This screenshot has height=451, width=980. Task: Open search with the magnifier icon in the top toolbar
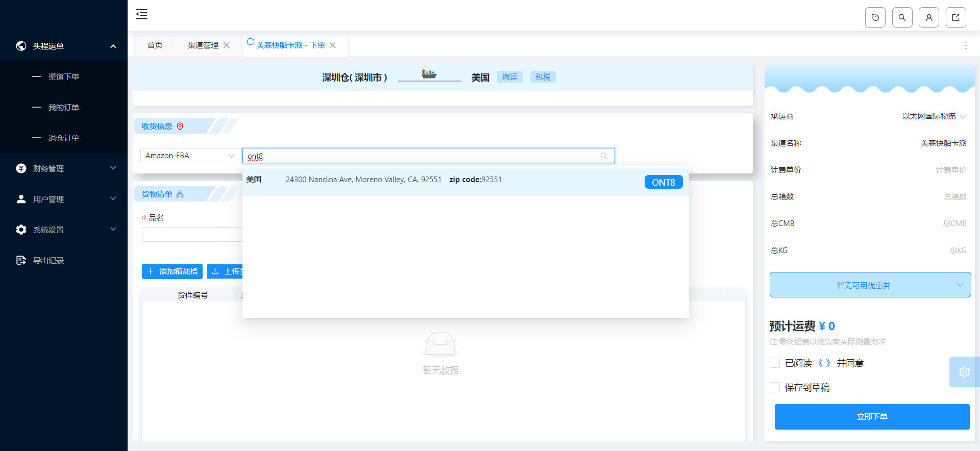click(902, 17)
